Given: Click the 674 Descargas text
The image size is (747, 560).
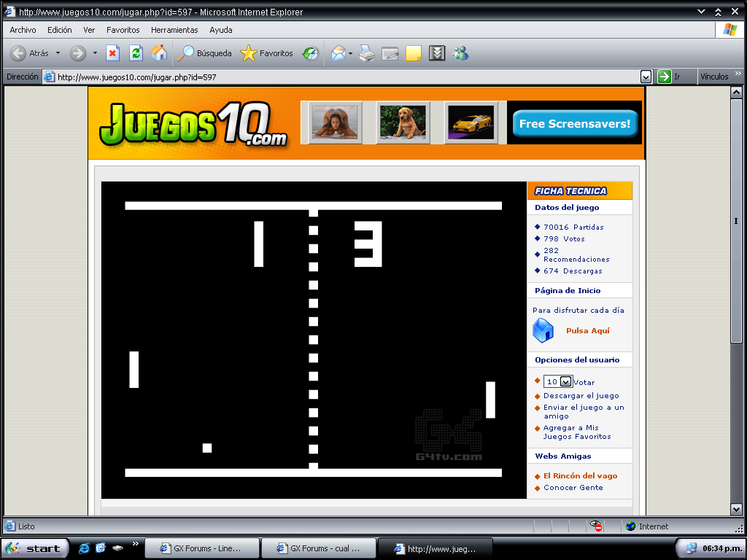Looking at the screenshot, I should 573,271.
